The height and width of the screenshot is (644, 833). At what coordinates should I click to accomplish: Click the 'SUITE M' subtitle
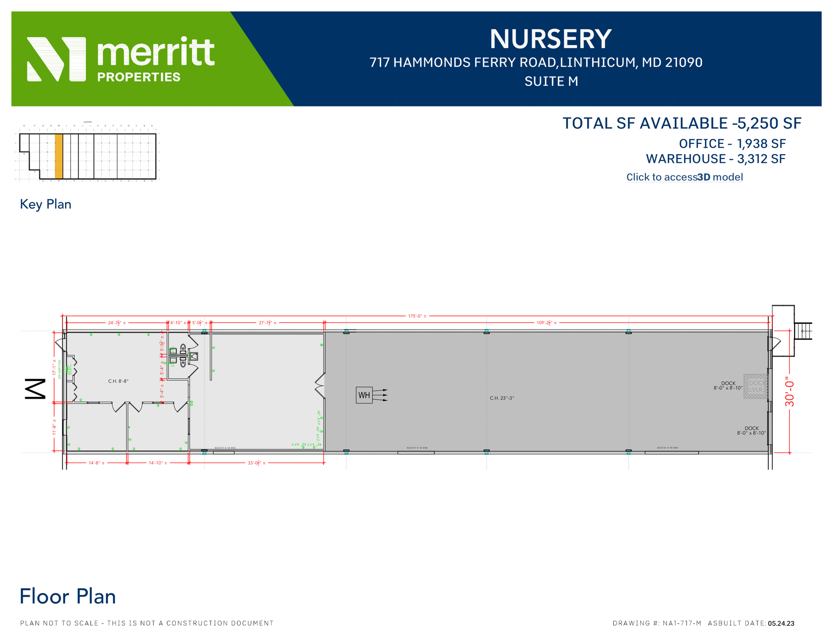[x=551, y=81]
